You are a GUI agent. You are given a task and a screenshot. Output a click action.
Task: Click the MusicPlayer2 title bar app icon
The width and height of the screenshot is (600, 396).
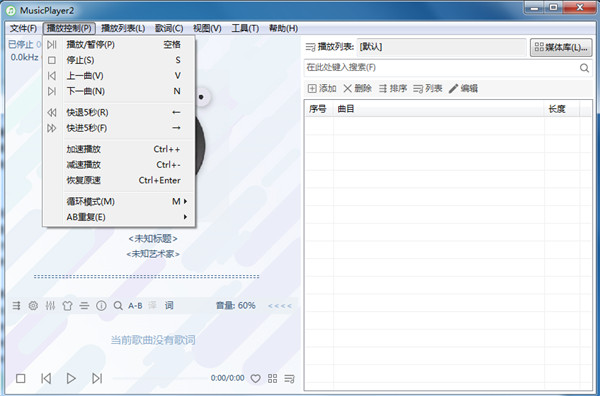11,10
